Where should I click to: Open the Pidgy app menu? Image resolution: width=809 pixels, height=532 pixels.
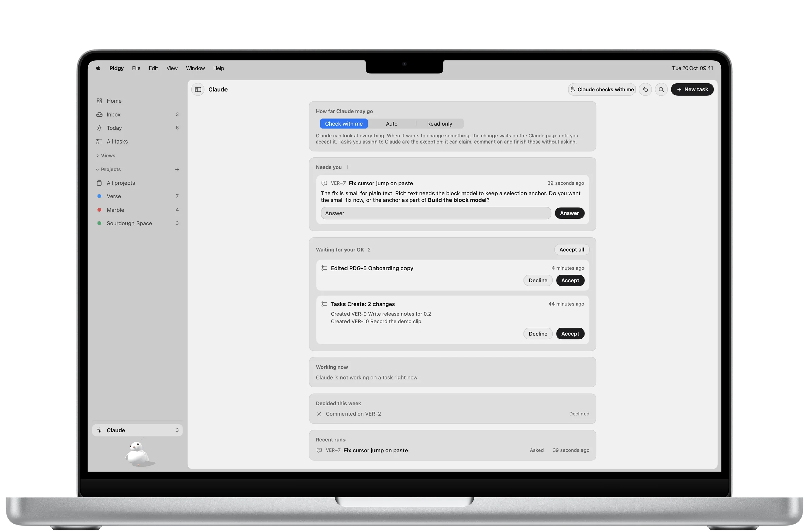click(x=116, y=68)
